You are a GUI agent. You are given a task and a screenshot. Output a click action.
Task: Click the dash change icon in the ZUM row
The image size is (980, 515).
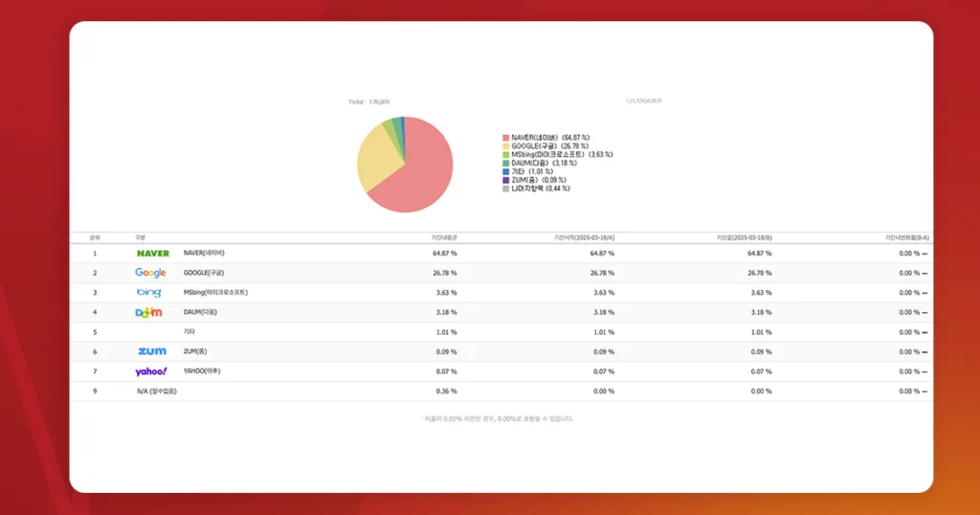[924, 352]
